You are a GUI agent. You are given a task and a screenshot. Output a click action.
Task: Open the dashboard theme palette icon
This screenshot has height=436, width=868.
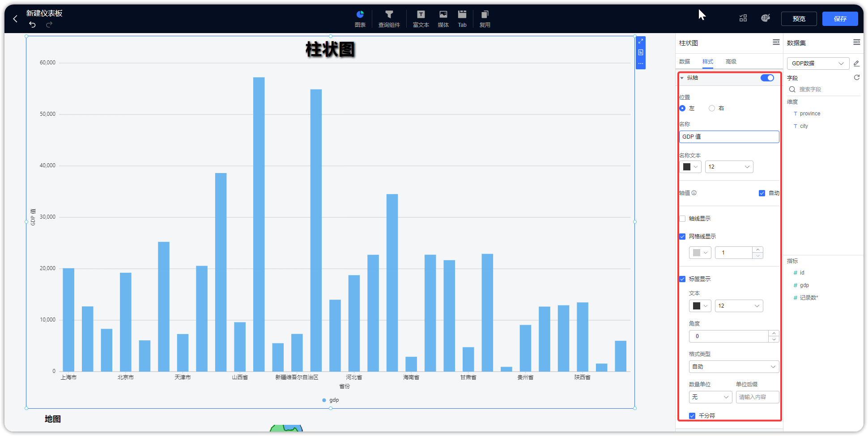tap(766, 18)
